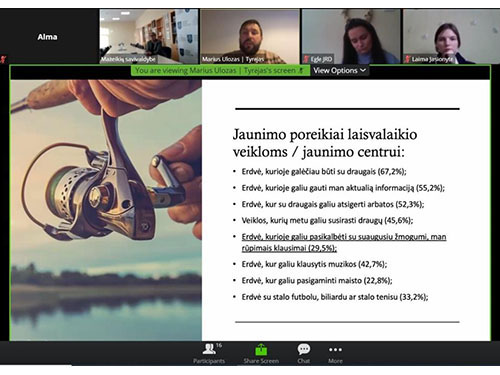
Task: Click muted mic icon beside Alma tile
Action: click(x=3, y=60)
